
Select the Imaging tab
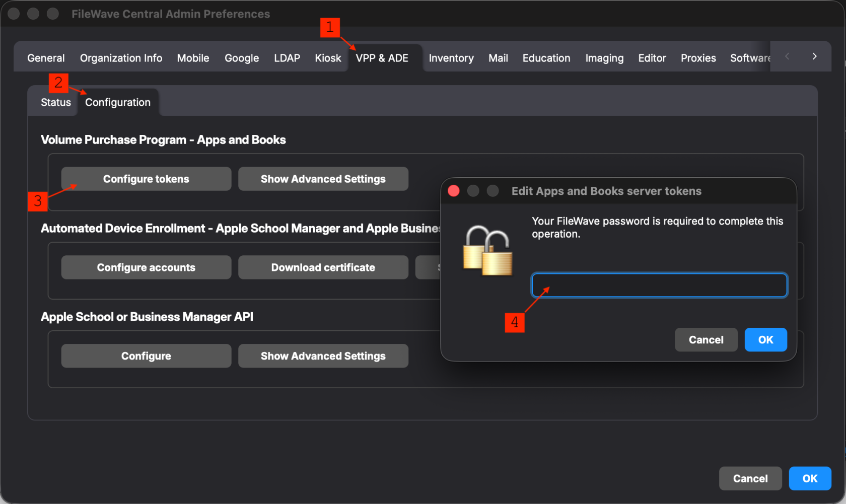pos(604,58)
